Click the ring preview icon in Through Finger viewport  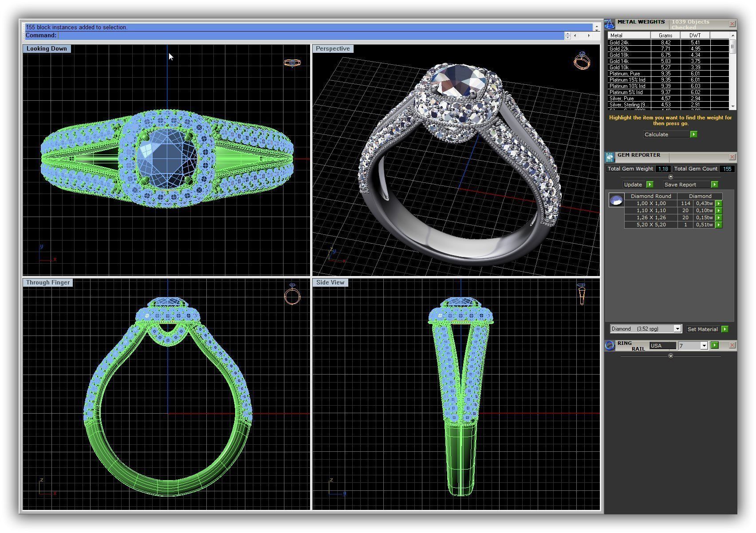tap(292, 294)
